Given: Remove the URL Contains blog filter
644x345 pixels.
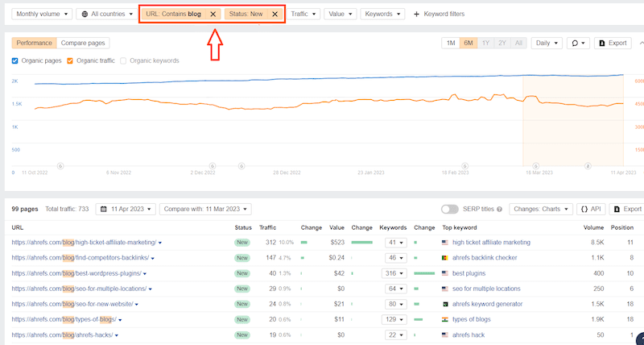Looking at the screenshot, I should [213, 14].
